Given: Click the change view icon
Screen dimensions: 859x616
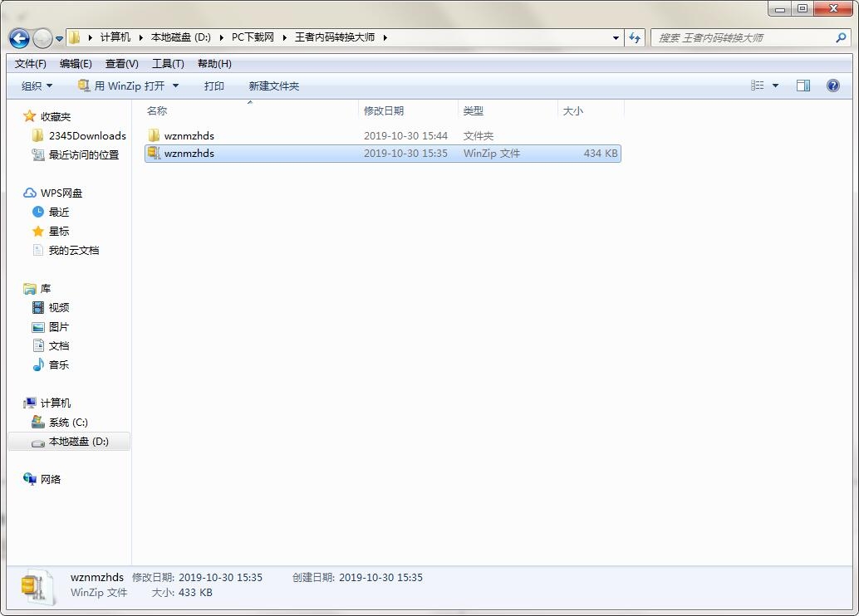Looking at the screenshot, I should coord(757,86).
